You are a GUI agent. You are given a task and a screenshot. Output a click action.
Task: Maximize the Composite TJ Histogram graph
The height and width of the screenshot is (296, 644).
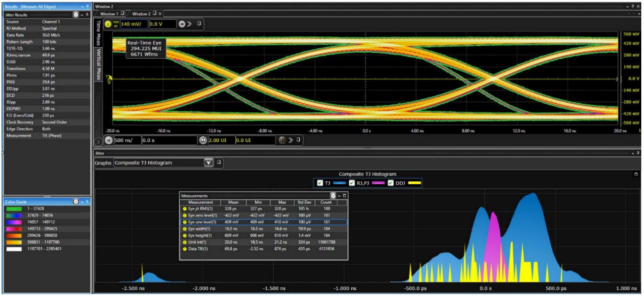tap(636, 174)
